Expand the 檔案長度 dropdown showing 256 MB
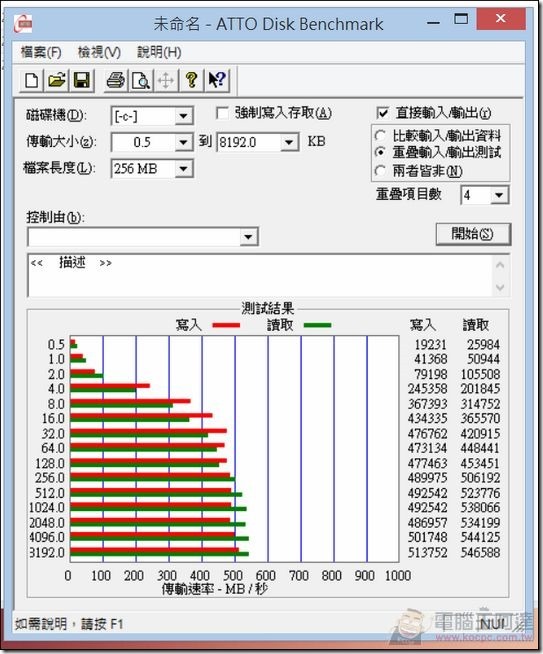 [x=183, y=169]
